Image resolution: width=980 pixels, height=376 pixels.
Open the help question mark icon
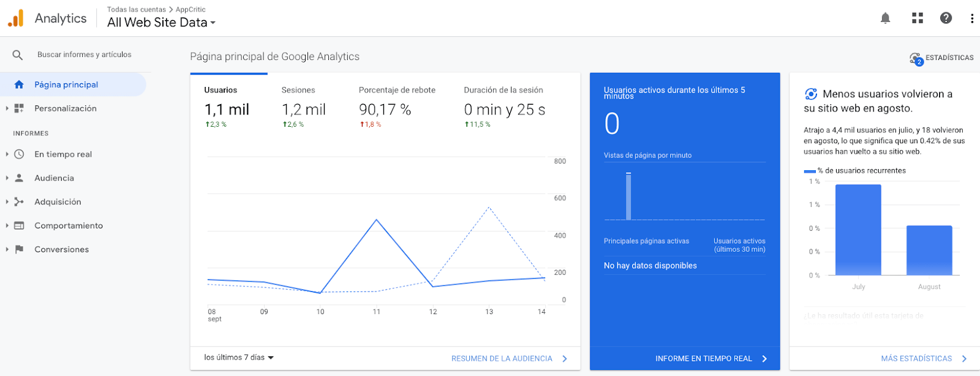click(x=946, y=18)
